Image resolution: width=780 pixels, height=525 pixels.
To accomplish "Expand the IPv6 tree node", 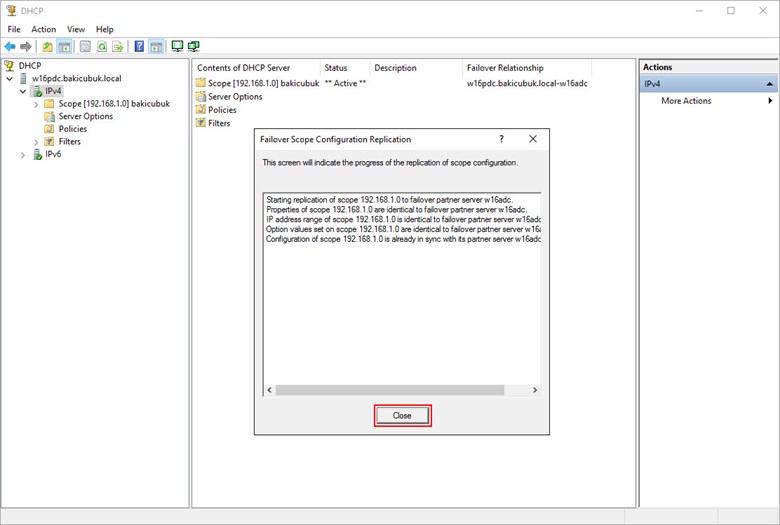I will [23, 154].
